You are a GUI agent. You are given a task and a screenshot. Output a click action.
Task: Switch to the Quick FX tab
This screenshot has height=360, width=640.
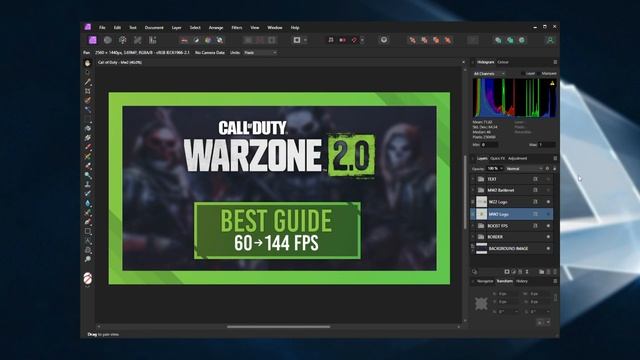tap(498, 158)
